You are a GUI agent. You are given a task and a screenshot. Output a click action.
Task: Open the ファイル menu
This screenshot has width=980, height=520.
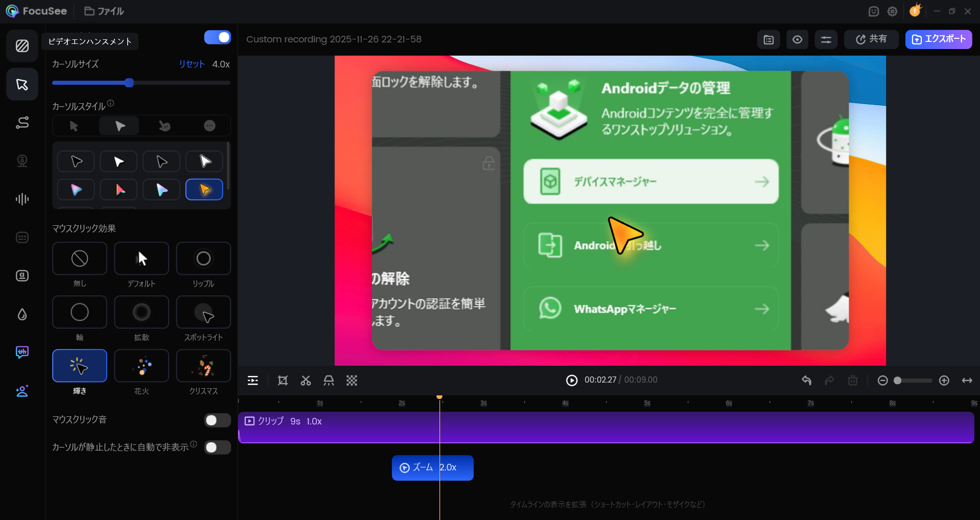pos(104,11)
